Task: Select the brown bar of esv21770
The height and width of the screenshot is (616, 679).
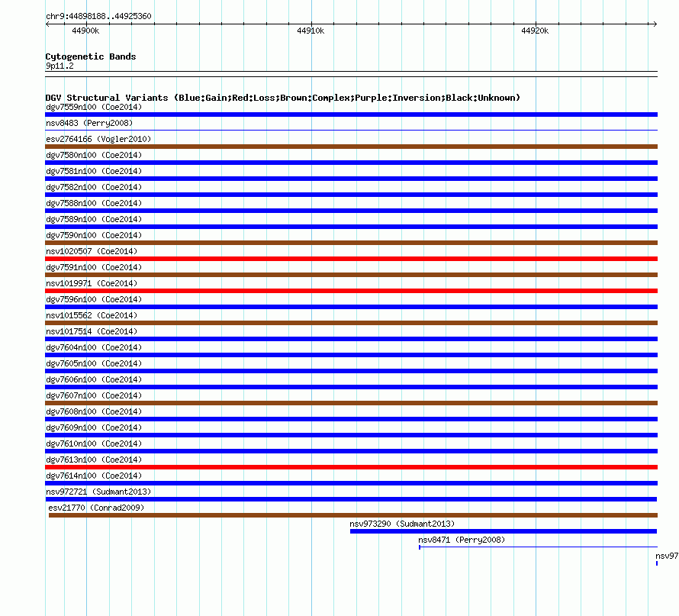Action: 353,515
